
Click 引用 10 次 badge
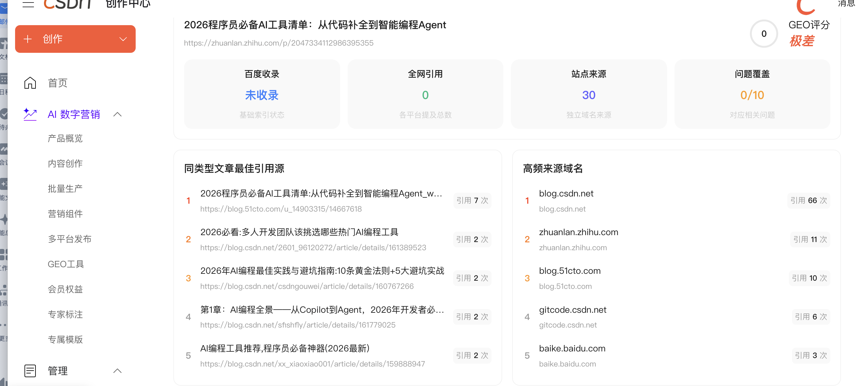click(x=809, y=278)
